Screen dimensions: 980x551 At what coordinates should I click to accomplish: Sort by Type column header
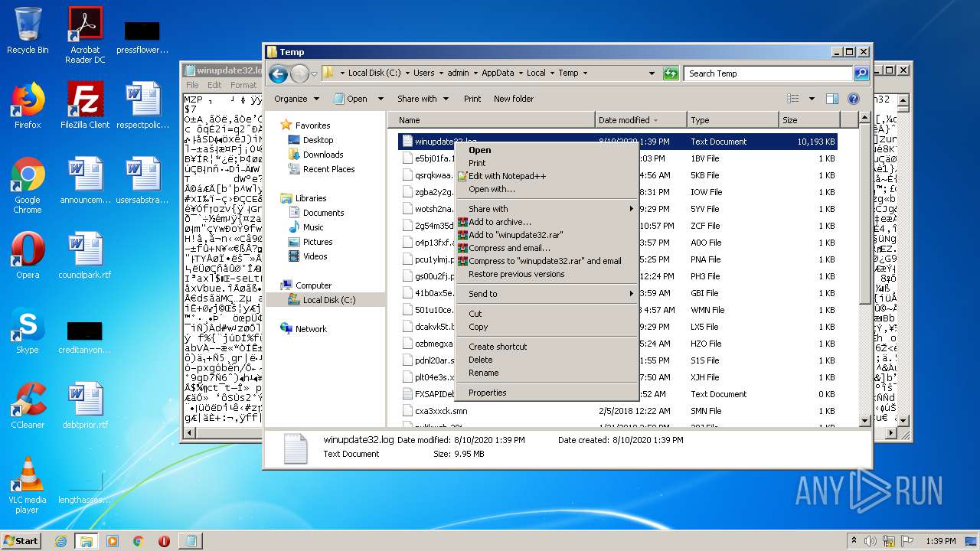coord(732,120)
